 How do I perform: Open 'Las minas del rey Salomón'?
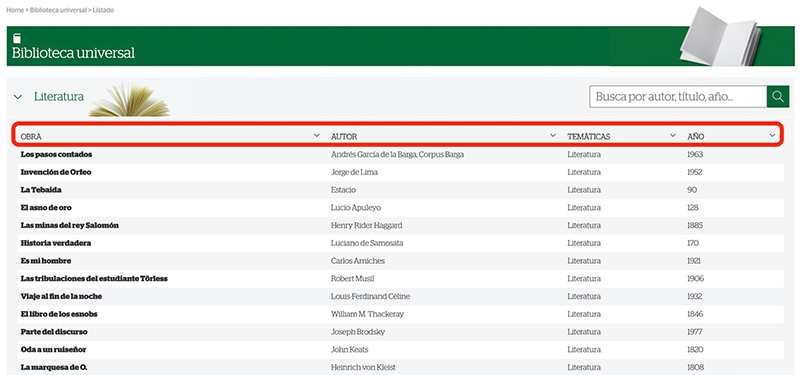[x=70, y=226]
